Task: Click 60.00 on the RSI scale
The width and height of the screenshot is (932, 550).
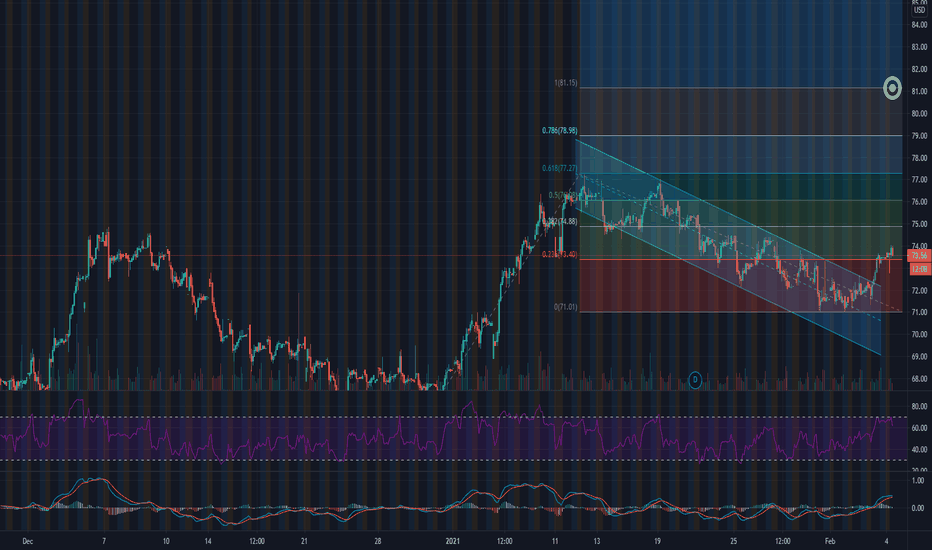Action: 919,428
